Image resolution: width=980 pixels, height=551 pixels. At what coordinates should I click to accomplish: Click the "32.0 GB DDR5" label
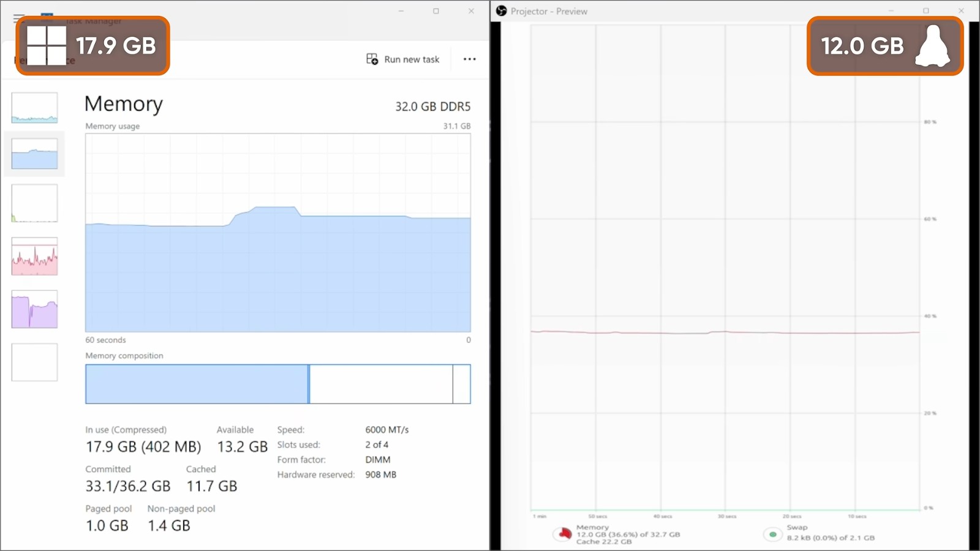click(433, 107)
